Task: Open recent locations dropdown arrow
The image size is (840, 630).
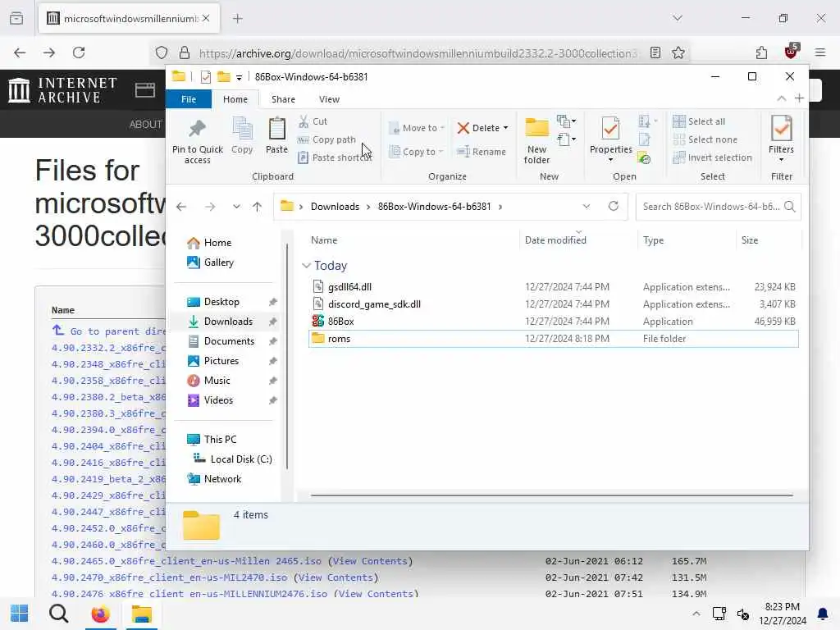Action: 236,207
